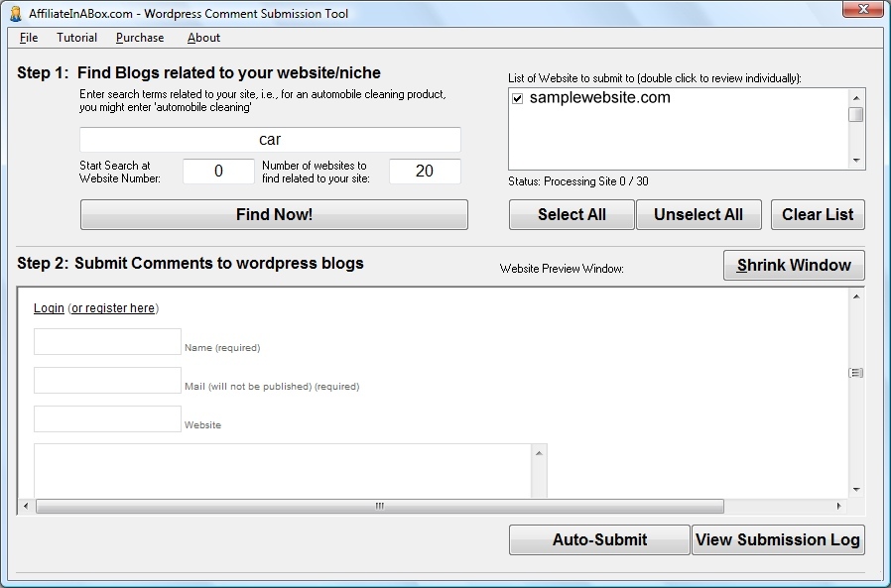
Task: Click the Name (required) input field
Action: (x=107, y=342)
